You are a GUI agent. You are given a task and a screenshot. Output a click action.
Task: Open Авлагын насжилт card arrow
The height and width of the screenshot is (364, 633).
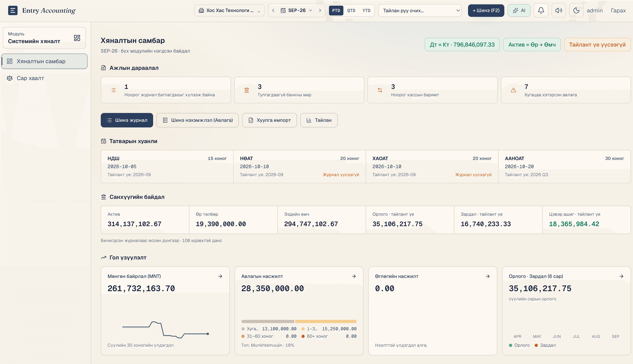pos(354,276)
